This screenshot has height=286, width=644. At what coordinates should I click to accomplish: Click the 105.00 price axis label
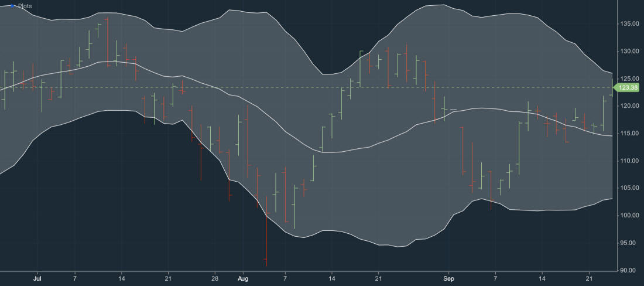630,188
